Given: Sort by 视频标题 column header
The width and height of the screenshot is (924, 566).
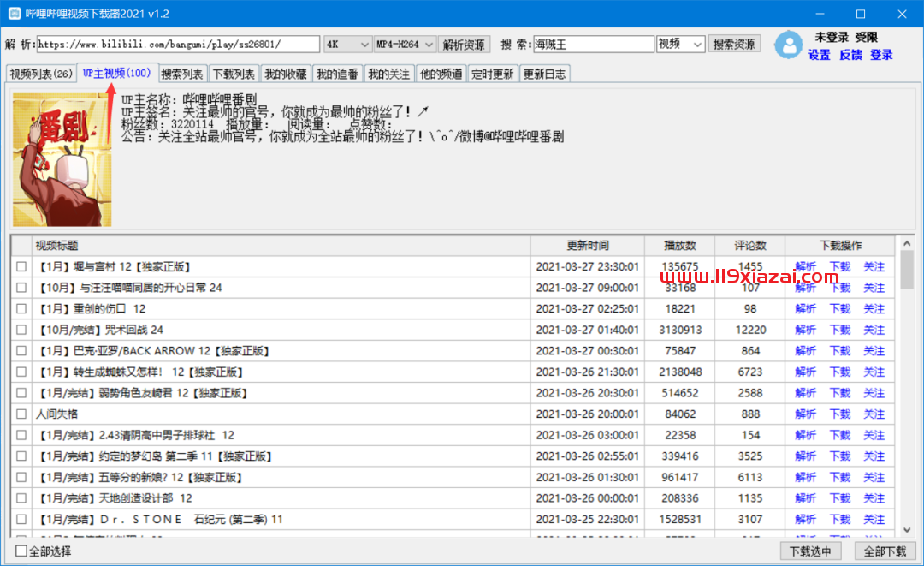Looking at the screenshot, I should click(x=281, y=246).
